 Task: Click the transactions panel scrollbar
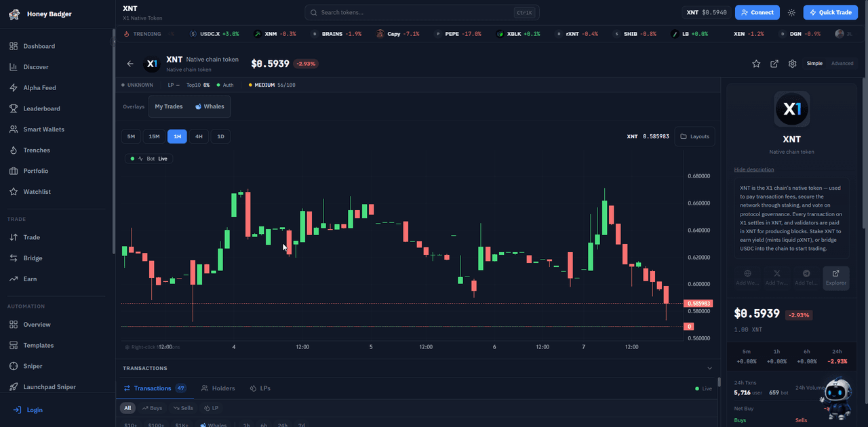click(719, 382)
